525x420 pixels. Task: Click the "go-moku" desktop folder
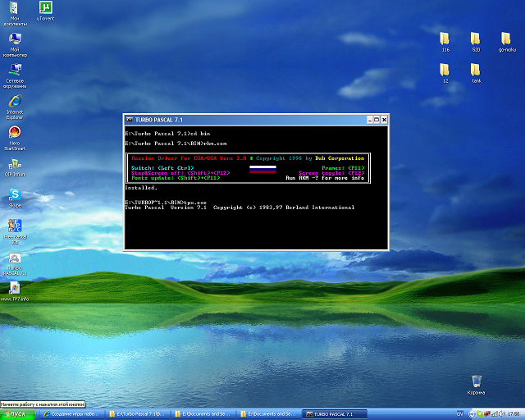tap(507, 39)
